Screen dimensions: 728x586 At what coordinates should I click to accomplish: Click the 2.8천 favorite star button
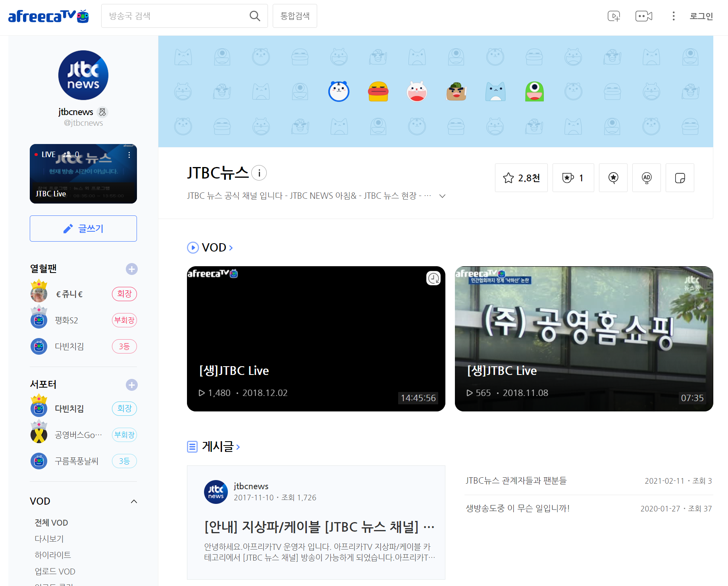[x=521, y=178]
